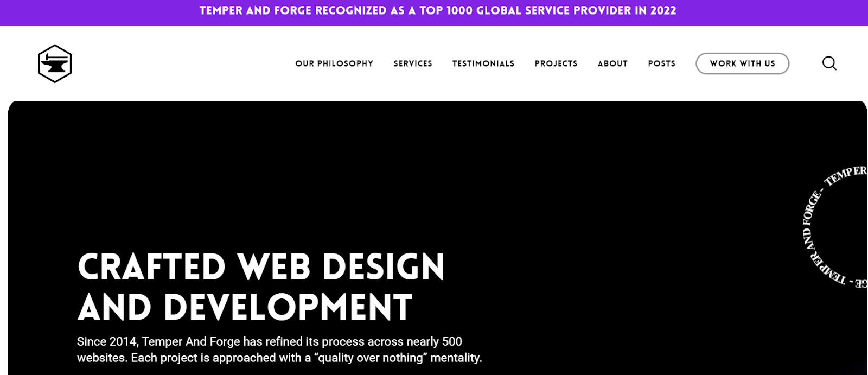The height and width of the screenshot is (375, 868).
Task: Click the anvil hexagon logo
Action: click(55, 63)
